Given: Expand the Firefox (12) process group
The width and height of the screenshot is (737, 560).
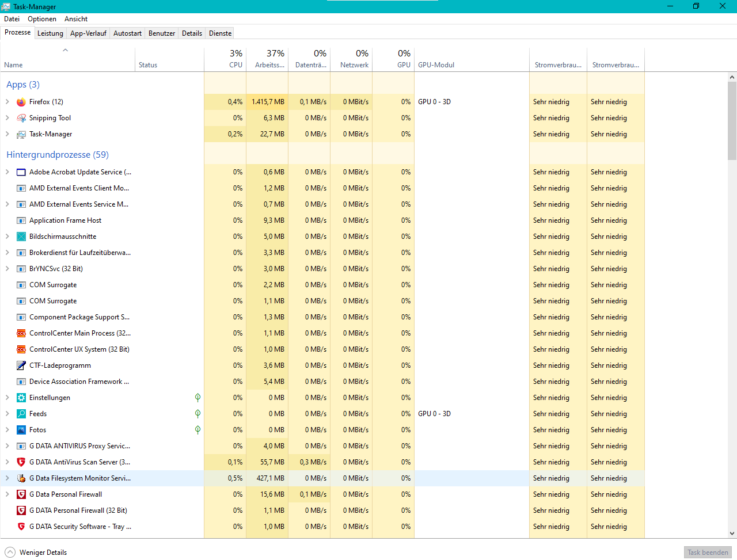Looking at the screenshot, I should [x=7, y=102].
